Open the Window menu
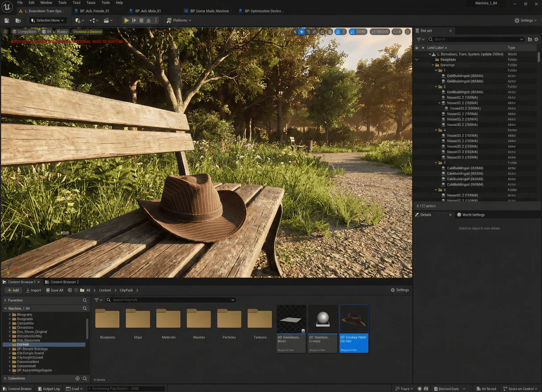This screenshot has height=392, width=542. (46, 2)
